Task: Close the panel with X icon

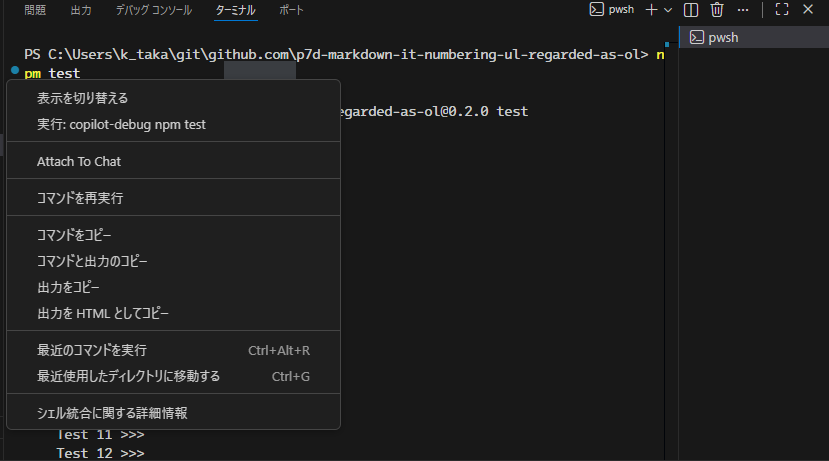Action: click(808, 10)
